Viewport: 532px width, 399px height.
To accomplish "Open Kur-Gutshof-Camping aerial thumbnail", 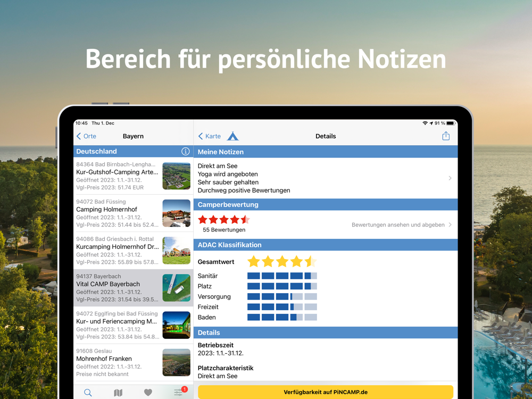I will pos(177,176).
